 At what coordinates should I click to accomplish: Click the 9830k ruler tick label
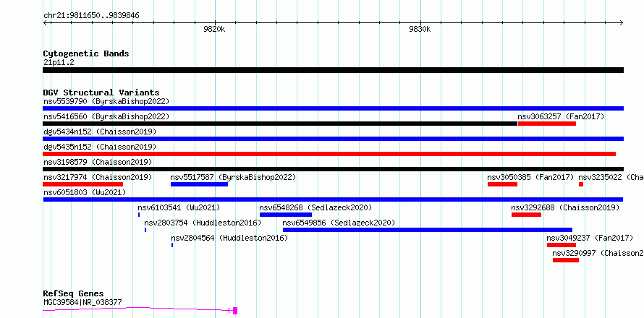[420, 29]
